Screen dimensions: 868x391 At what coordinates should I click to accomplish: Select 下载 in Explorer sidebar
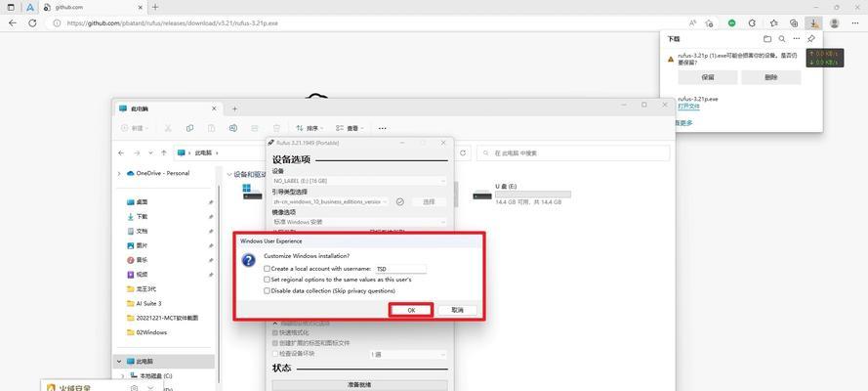tap(142, 217)
